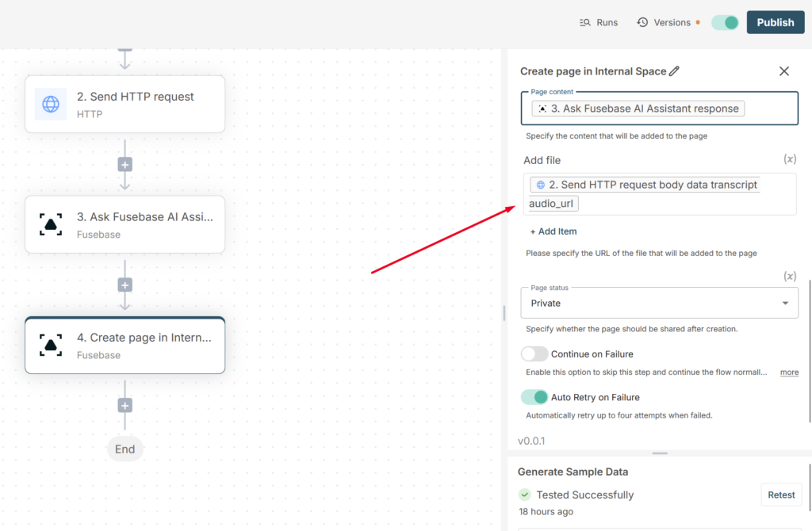
Task: Click Fusebase icon on step 3
Action: pyautogui.click(x=50, y=224)
